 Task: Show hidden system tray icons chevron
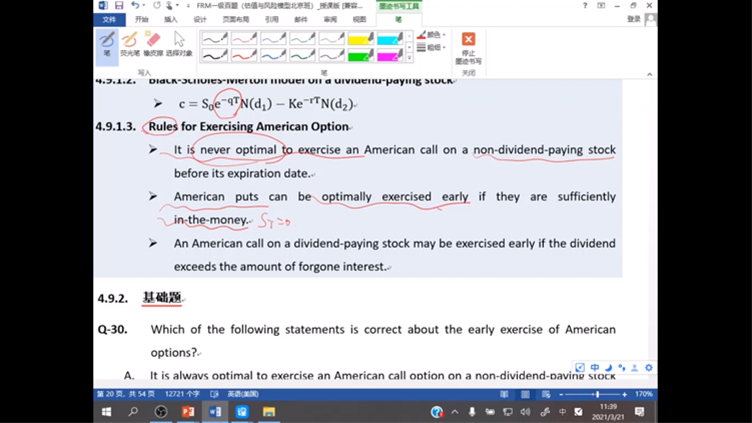(x=455, y=411)
